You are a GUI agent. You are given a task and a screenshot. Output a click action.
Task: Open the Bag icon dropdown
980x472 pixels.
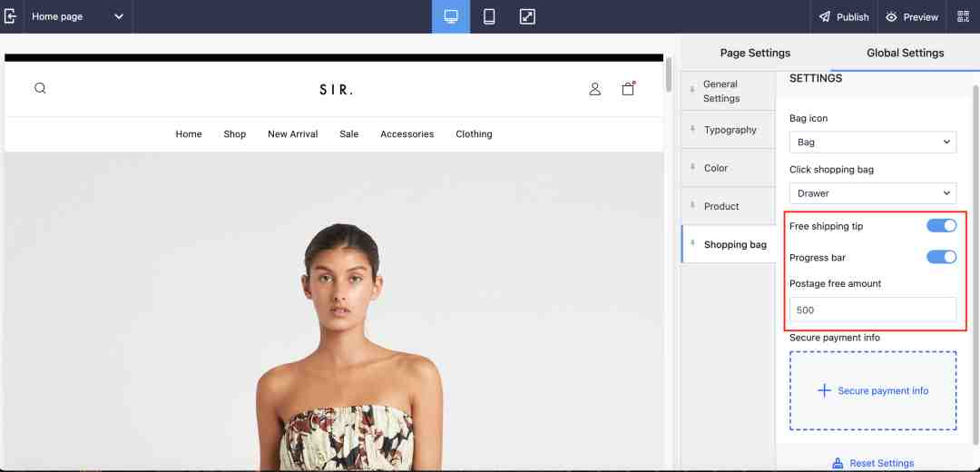click(x=873, y=142)
